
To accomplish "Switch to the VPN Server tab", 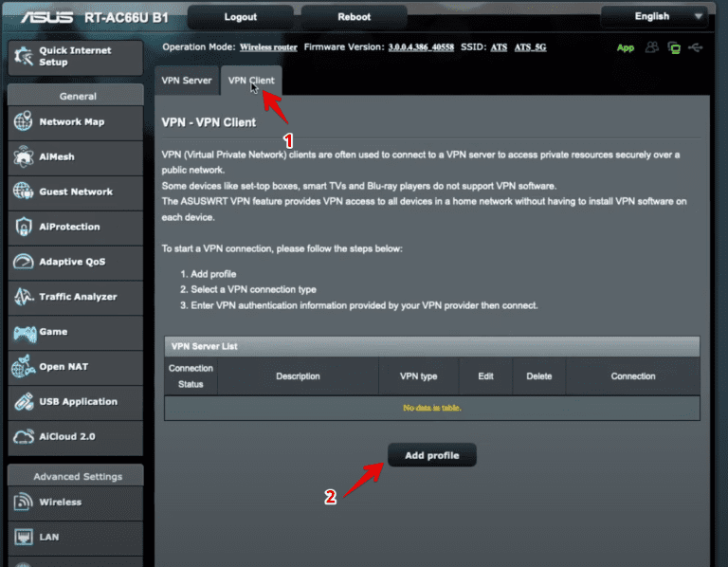I will coord(187,82).
